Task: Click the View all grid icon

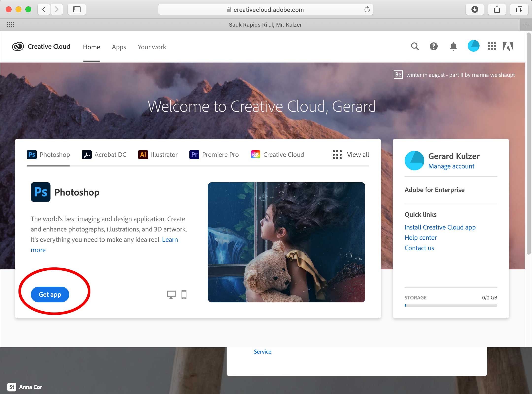Action: tap(337, 155)
